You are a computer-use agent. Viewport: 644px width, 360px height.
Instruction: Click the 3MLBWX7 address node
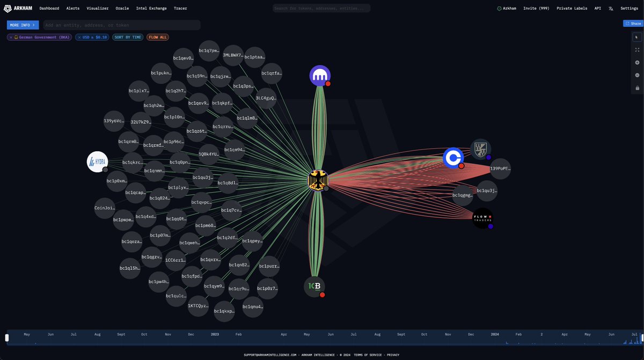pyautogui.click(x=233, y=55)
